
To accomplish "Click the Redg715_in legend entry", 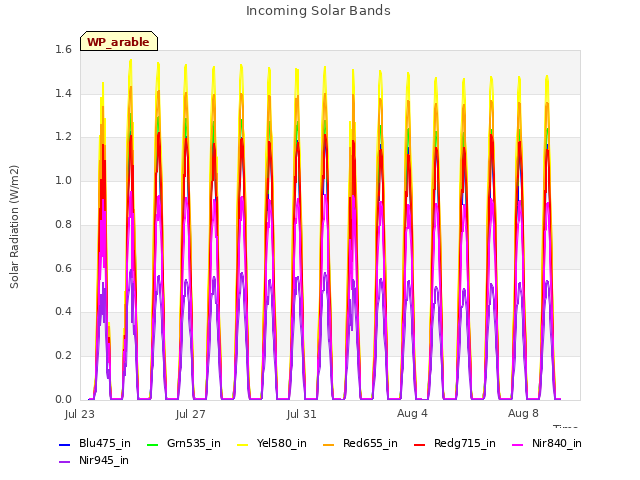I will pos(455,444).
